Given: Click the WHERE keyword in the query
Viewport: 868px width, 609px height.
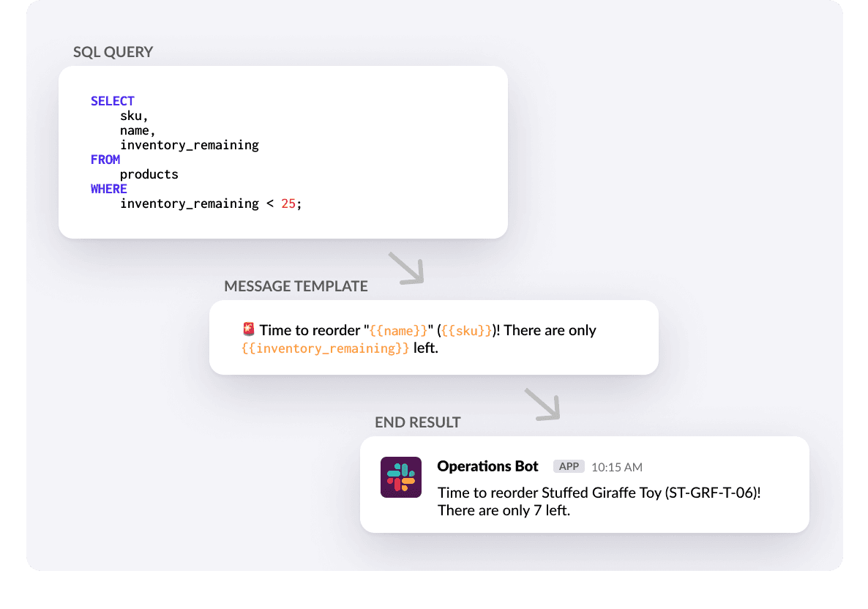Looking at the screenshot, I should tap(109, 189).
